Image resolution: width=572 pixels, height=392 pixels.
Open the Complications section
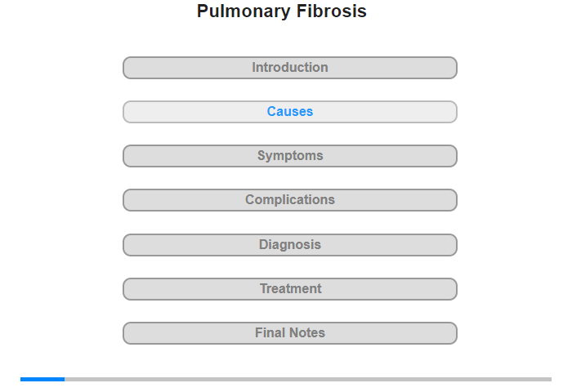coord(290,200)
